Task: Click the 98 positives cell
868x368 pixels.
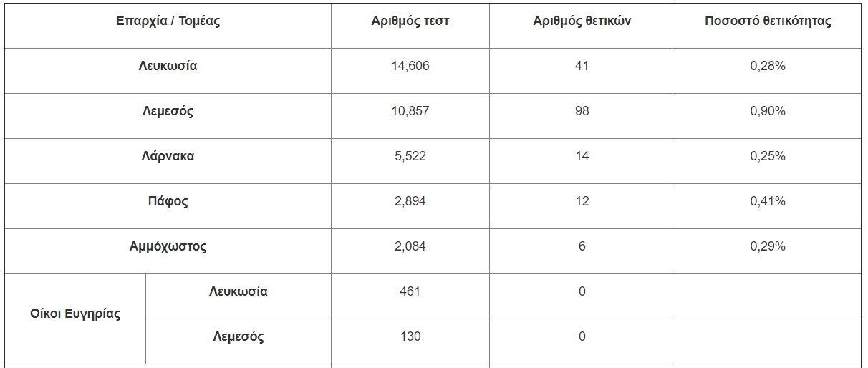Action: click(582, 112)
